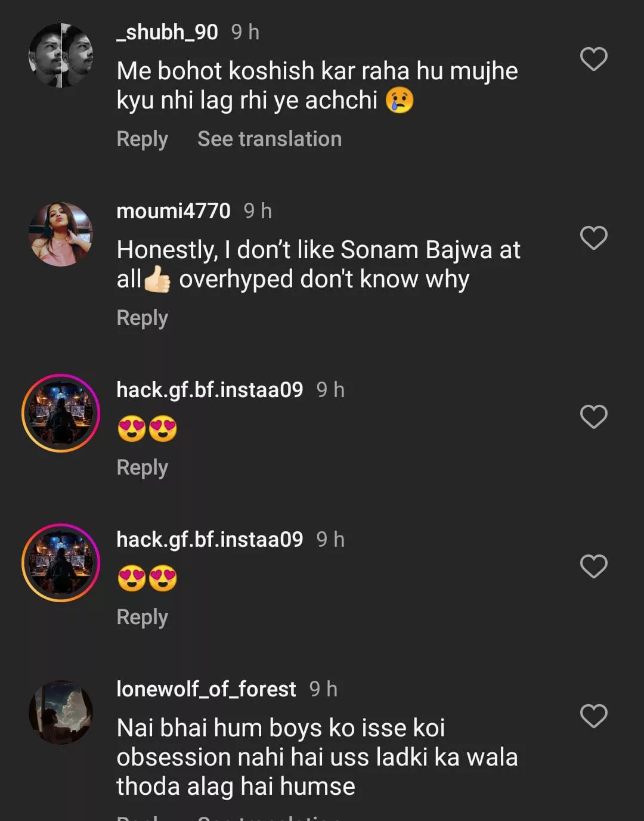Like _shubh_90's comment with the heart
Viewport: 644px width, 821px height.
tap(593, 59)
